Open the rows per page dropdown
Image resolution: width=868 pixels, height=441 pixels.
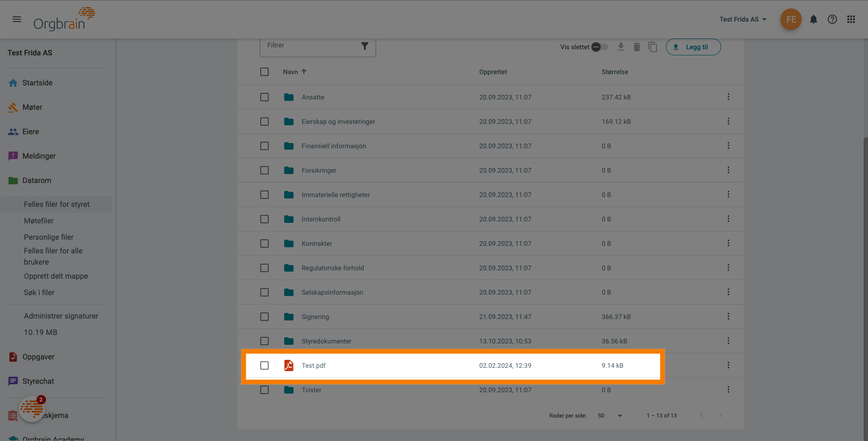pyautogui.click(x=610, y=416)
